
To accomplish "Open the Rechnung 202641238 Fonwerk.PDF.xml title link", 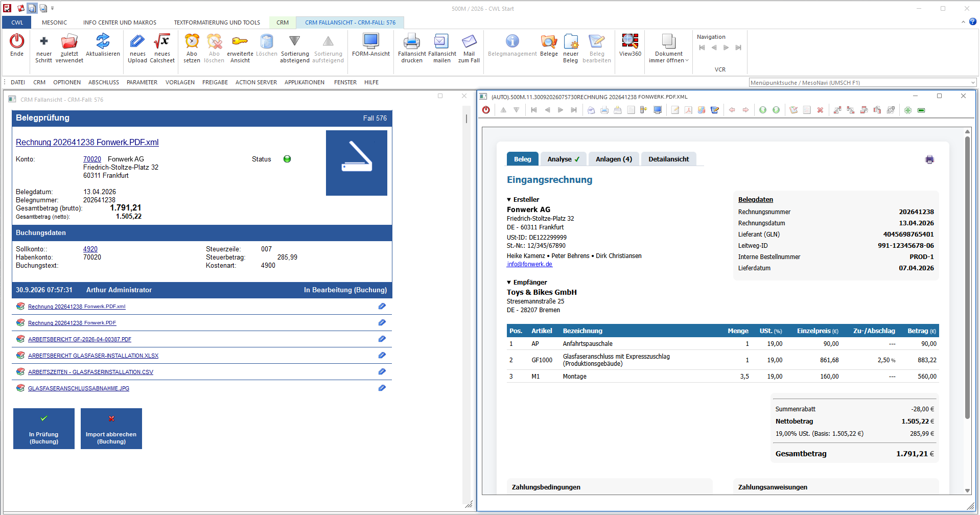I will click(x=87, y=143).
